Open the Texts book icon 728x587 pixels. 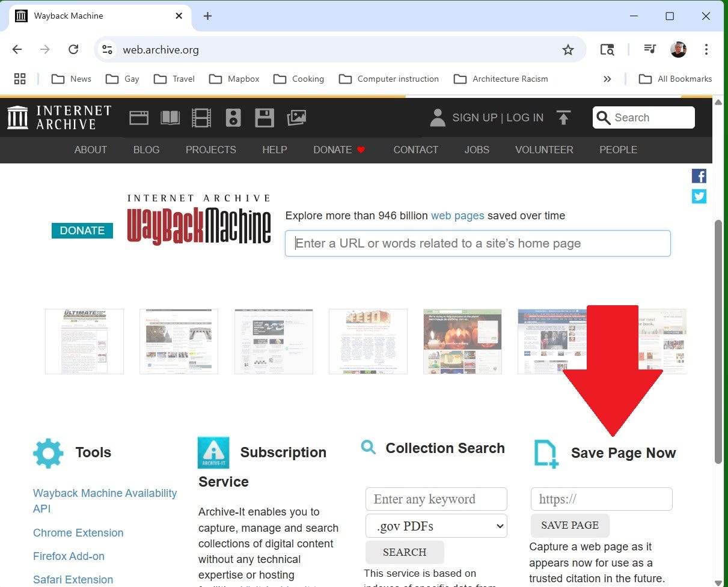170,118
